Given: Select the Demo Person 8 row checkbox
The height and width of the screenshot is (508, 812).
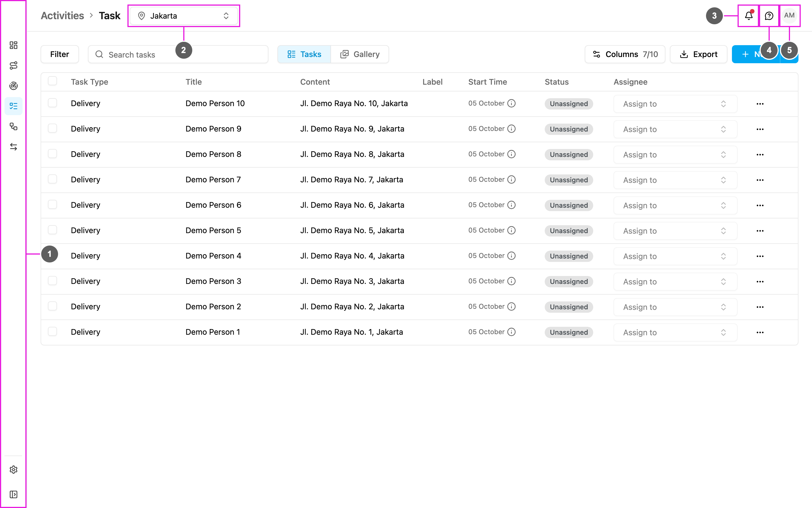Looking at the screenshot, I should click(x=52, y=154).
